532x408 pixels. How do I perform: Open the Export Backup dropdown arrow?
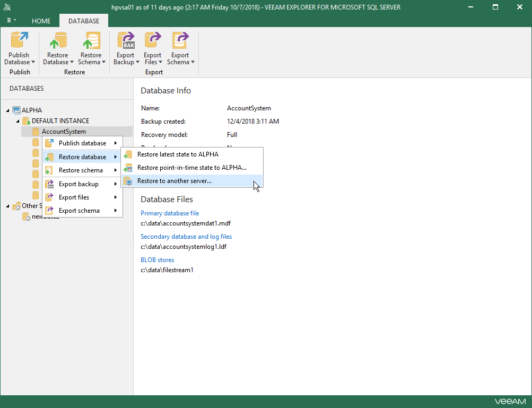[x=137, y=62]
